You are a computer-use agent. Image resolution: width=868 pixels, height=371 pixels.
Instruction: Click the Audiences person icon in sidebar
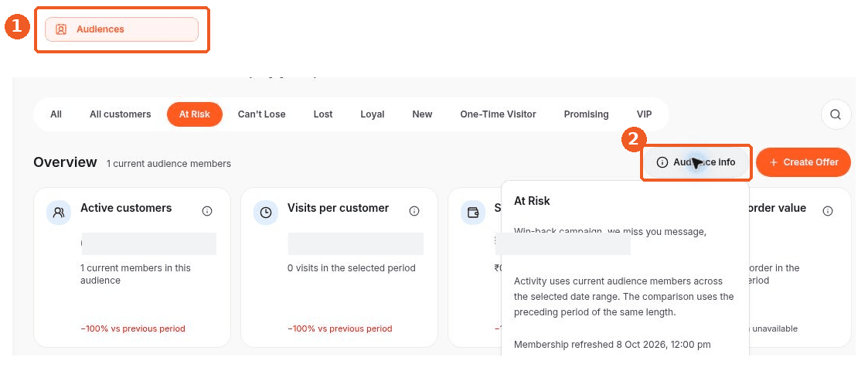[x=61, y=29]
